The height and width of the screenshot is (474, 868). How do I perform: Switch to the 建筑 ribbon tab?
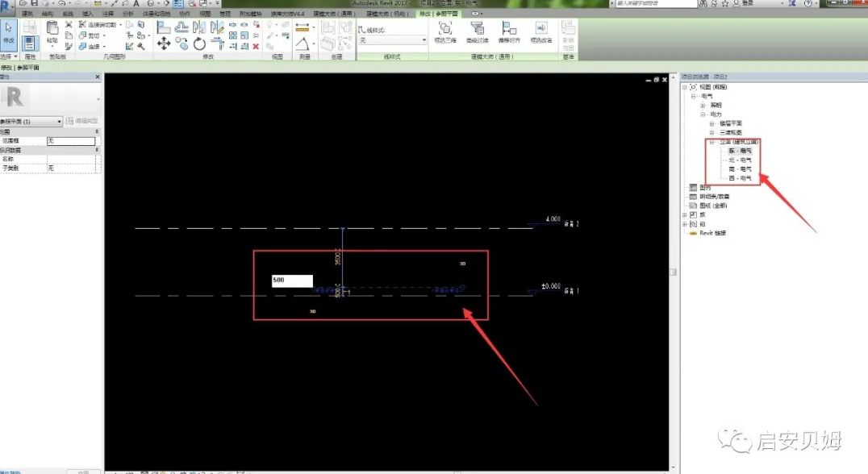[28, 14]
